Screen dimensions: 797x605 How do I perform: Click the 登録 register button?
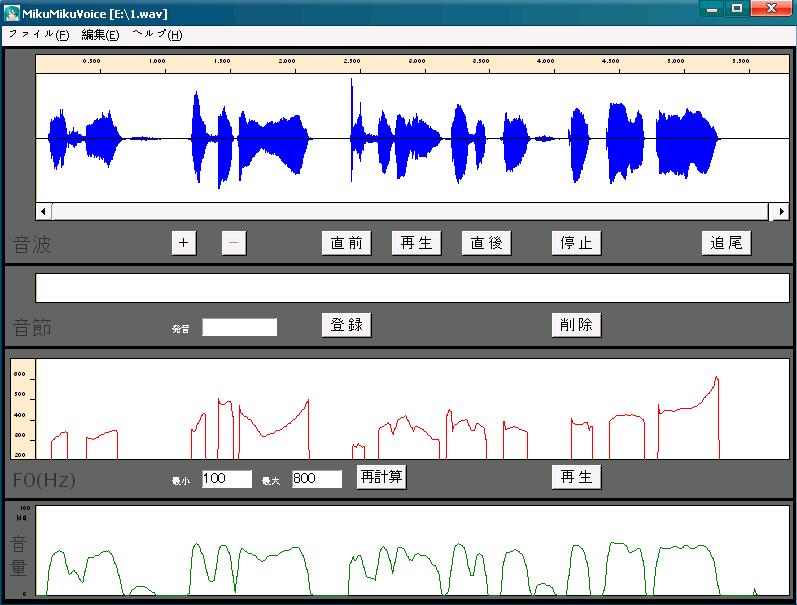coord(347,325)
